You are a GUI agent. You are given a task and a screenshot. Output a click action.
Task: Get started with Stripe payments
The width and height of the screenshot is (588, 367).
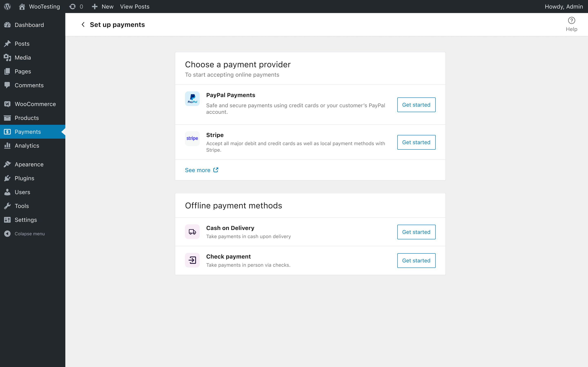click(x=416, y=142)
